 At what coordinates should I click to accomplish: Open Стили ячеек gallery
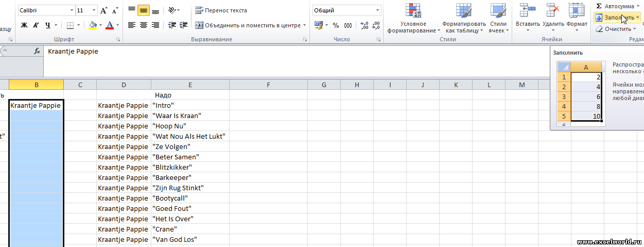coord(498,19)
